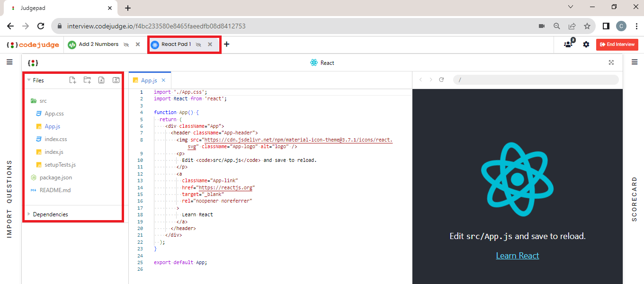Expand the editor to fullscreen
The width and height of the screenshot is (644, 284).
611,62
